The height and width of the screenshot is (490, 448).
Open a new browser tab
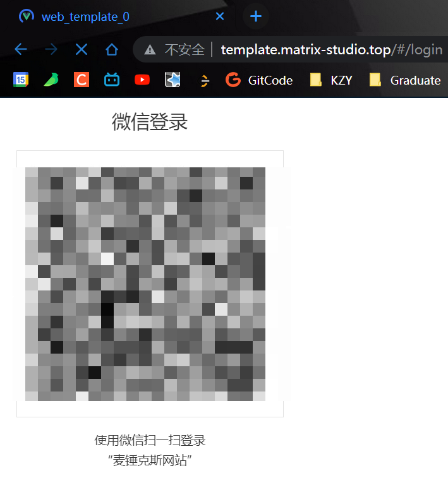click(x=256, y=16)
